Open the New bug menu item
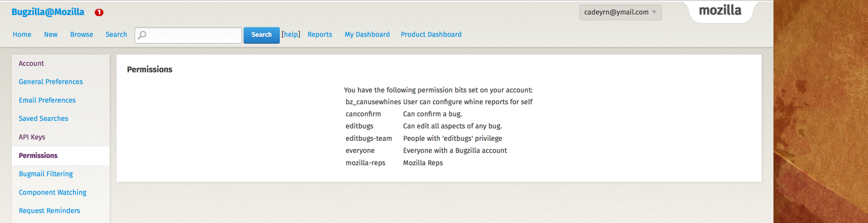Viewport: 868px width, 223px height. 51,34
